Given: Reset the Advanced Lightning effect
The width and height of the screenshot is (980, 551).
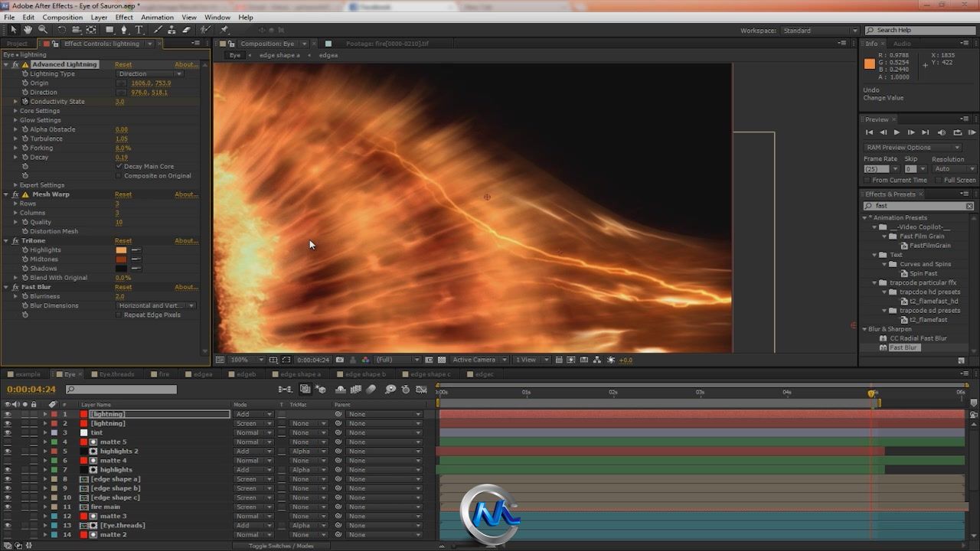Looking at the screenshot, I should [123, 64].
